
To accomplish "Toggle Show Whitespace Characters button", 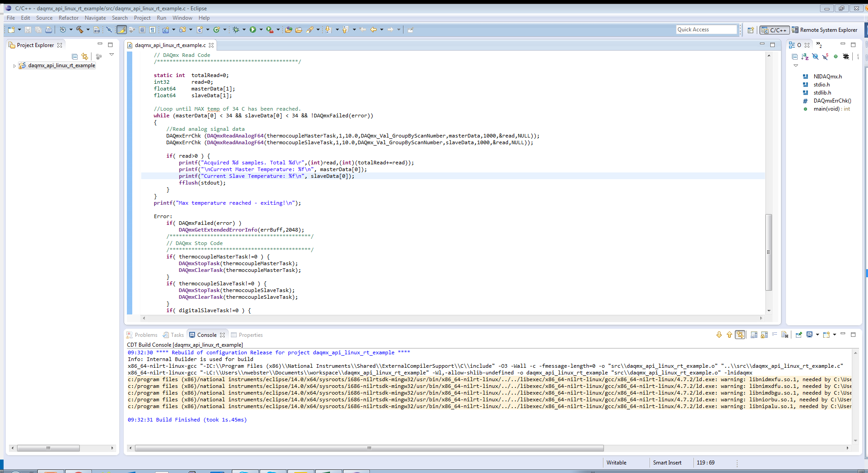I will click(x=152, y=30).
